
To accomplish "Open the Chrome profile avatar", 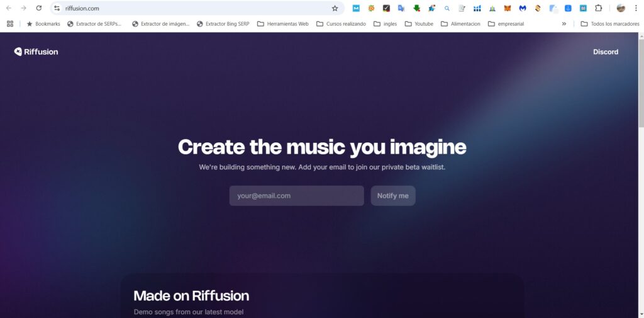I will pyautogui.click(x=621, y=8).
